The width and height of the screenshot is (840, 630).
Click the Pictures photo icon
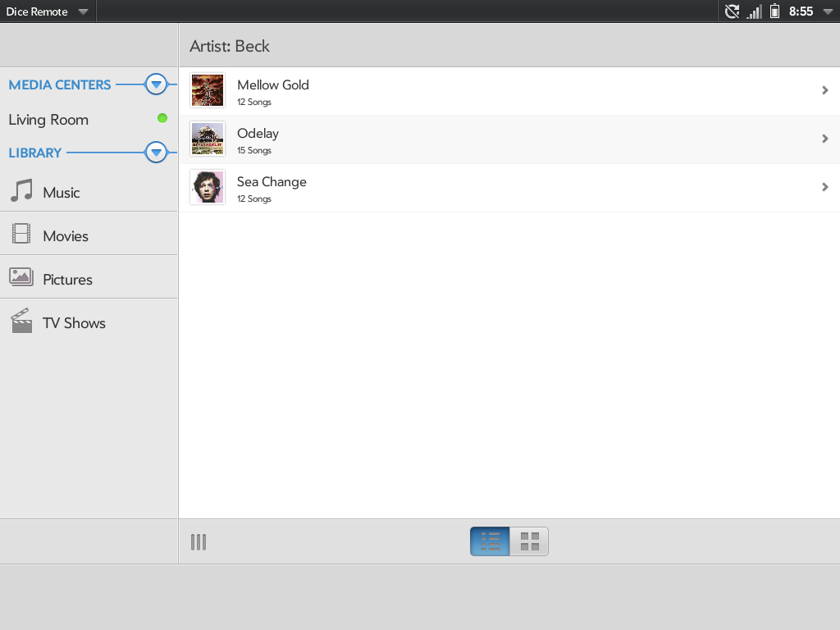pyautogui.click(x=21, y=277)
